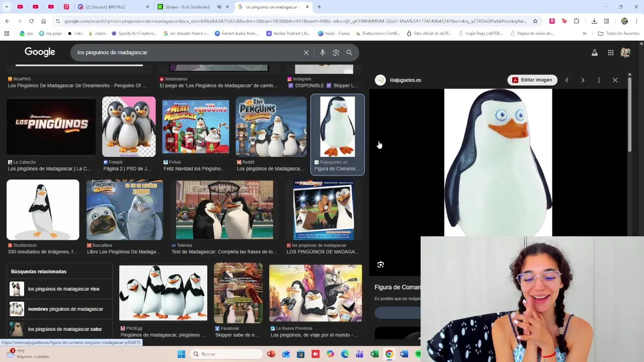Open Inicio - Canva bookmark
Screen dimensions: 644x362
pyautogui.click(x=334, y=34)
